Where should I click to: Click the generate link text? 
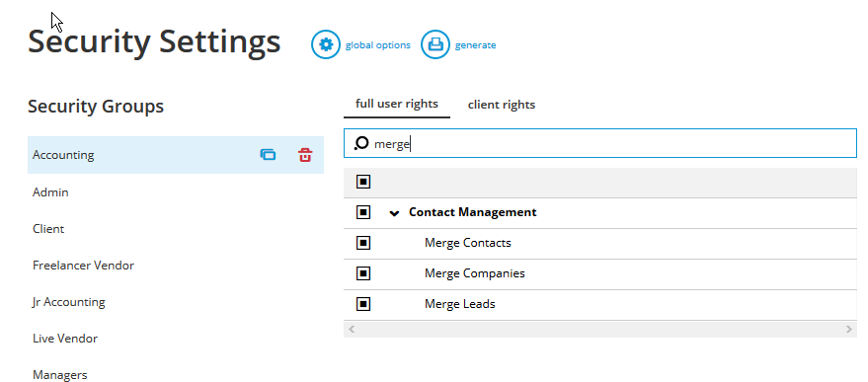[476, 45]
